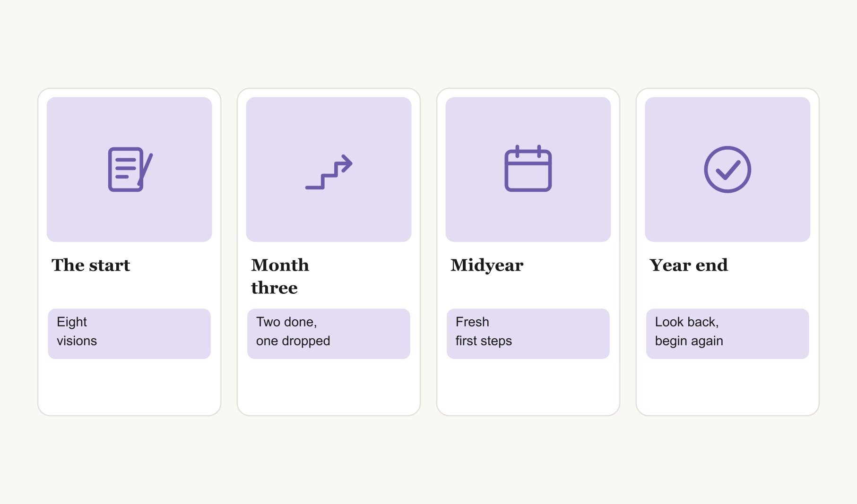The width and height of the screenshot is (857, 504).
Task: Click the empty white area under 'Eight visions'
Action: point(129,386)
